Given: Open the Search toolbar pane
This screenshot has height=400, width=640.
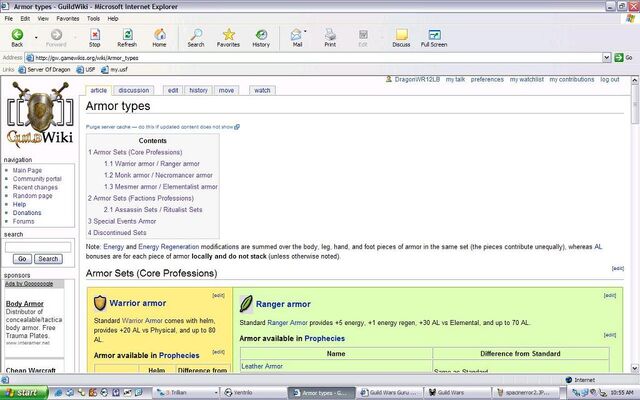Looking at the screenshot, I should click(x=196, y=38).
